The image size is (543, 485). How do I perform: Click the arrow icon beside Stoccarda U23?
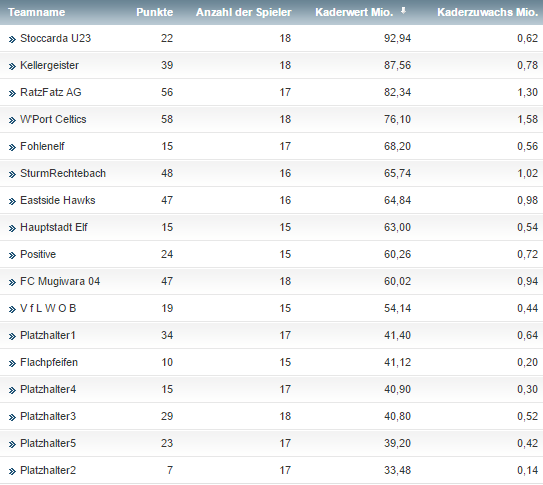click(12, 39)
